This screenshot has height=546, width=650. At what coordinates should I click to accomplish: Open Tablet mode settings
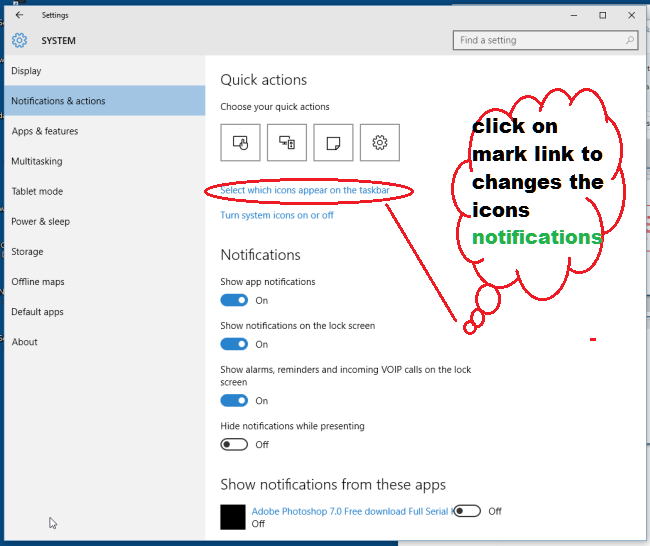coord(104,191)
